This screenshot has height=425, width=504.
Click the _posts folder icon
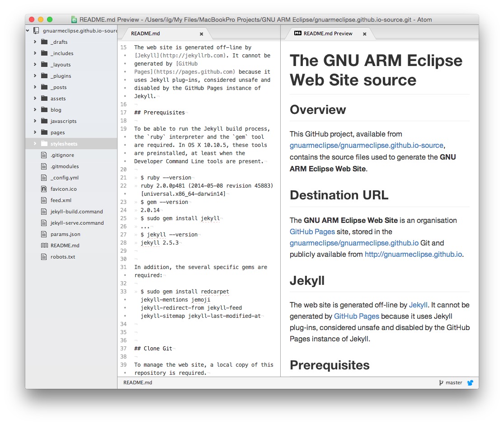[x=44, y=87]
